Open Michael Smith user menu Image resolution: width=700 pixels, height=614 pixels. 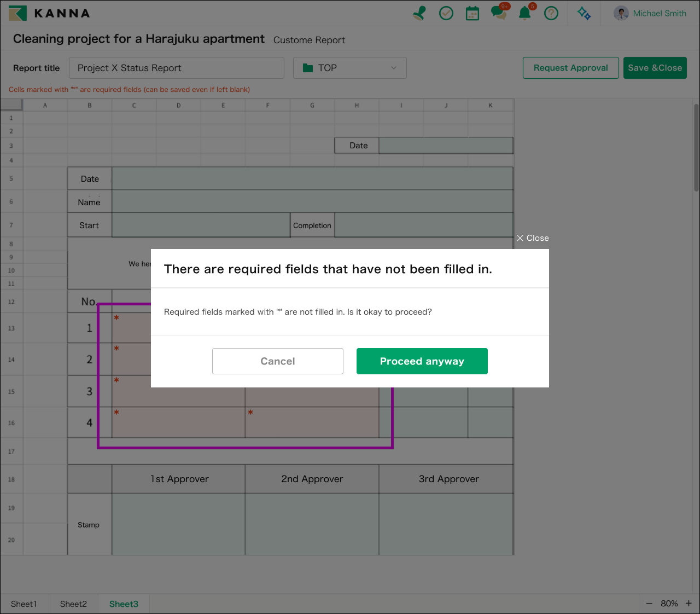point(650,13)
